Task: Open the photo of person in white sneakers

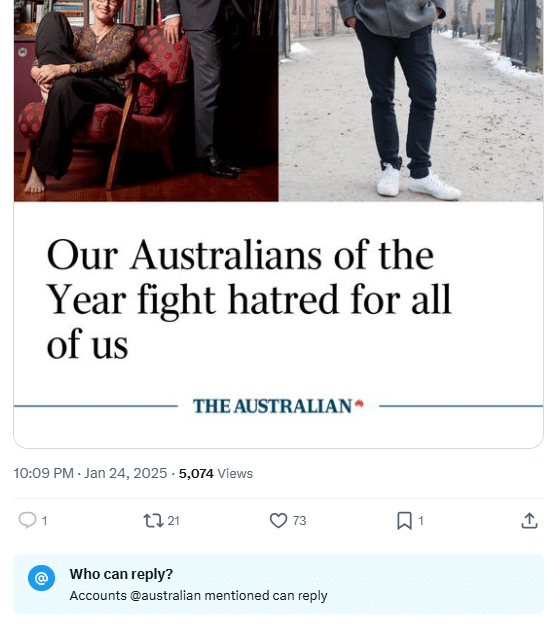Action: click(x=411, y=100)
